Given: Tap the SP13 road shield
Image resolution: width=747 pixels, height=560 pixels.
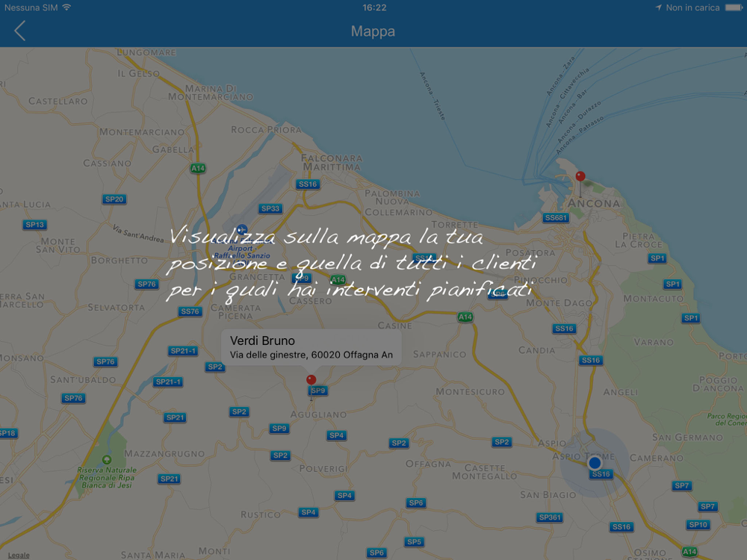Looking at the screenshot, I should tap(35, 225).
